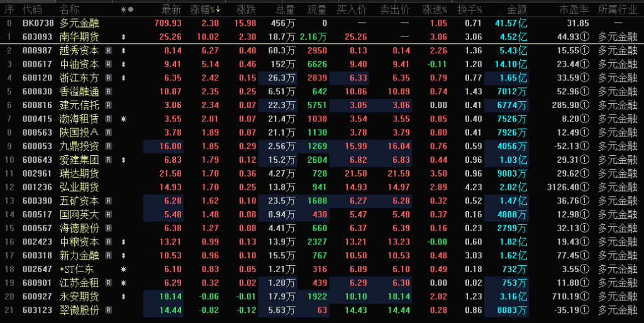Screen dimensions: 644x323
Task: Click the up-down marker icon for 爱建集团
Action: 124,160
